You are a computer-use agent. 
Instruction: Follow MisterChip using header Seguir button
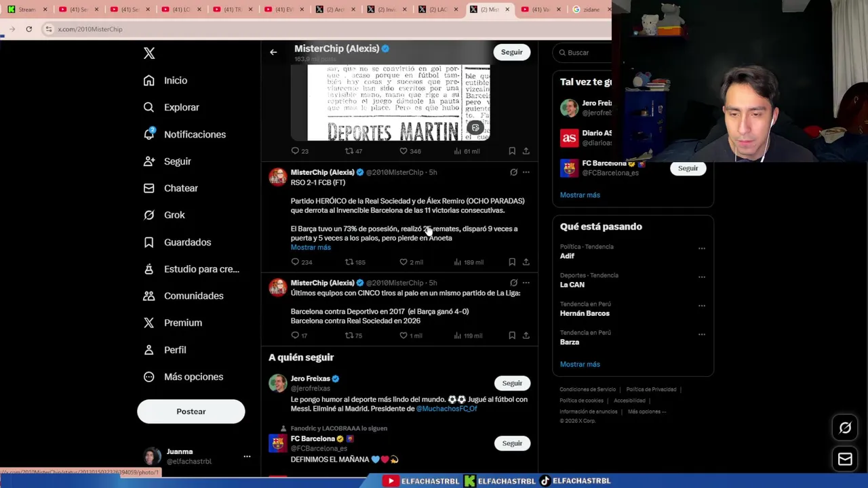pos(512,52)
